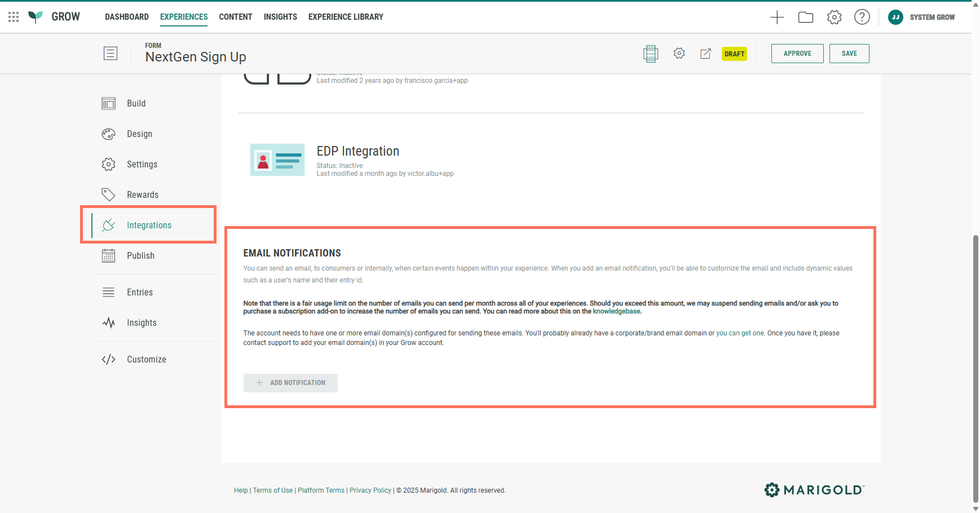Click the EDP Integration thumbnail
This screenshot has height=513, width=980.
coord(277,160)
